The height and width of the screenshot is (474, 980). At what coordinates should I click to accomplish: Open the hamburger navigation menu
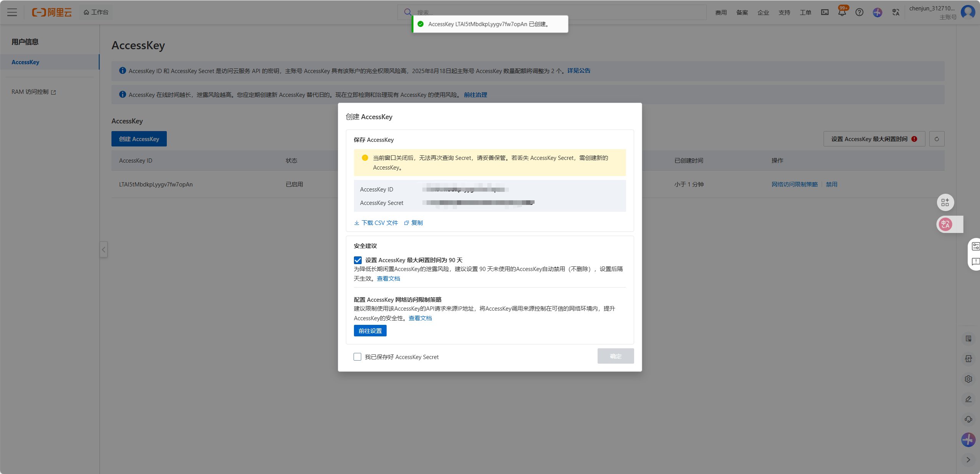[x=12, y=12]
